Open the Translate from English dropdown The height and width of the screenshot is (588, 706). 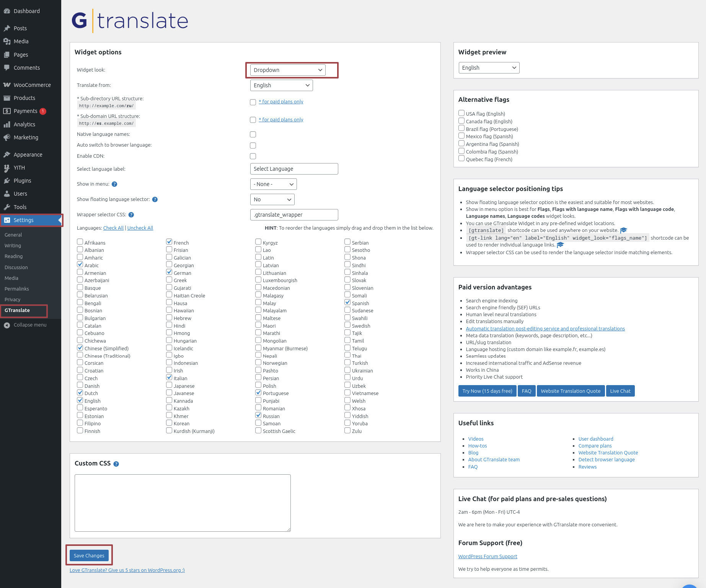click(x=282, y=85)
